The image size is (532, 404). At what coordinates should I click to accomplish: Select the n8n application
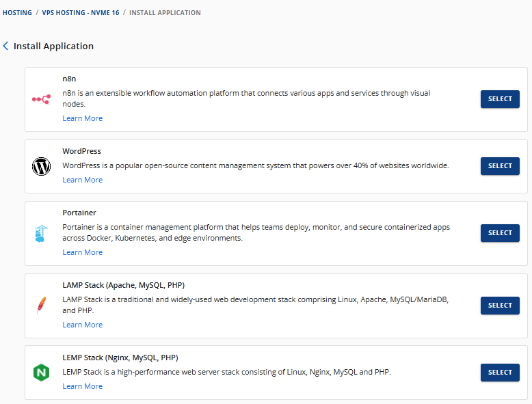coord(500,99)
